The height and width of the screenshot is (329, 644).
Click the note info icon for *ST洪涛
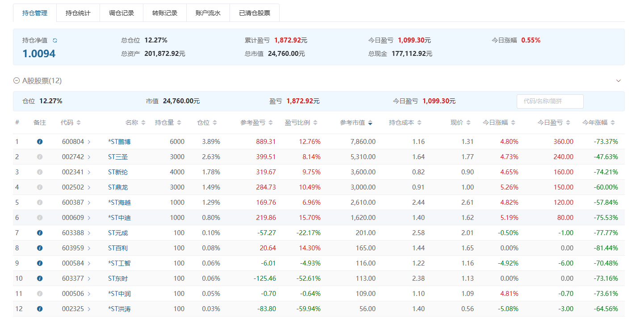40,309
